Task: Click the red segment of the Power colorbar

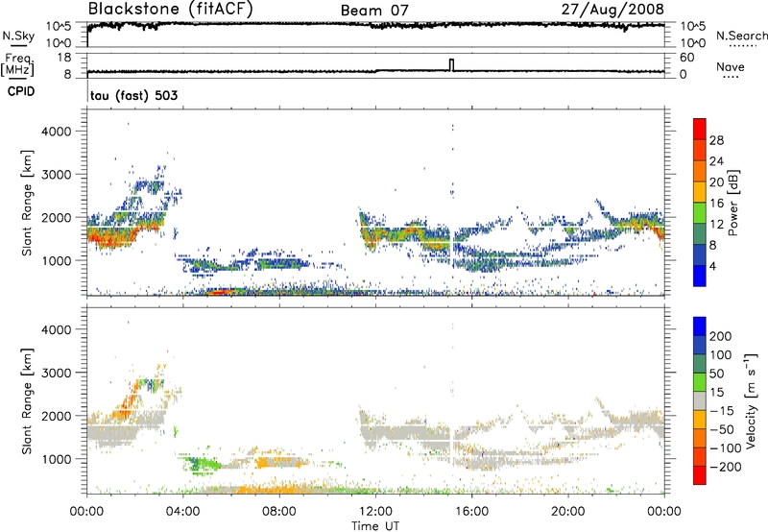Action: pyautogui.click(x=700, y=129)
